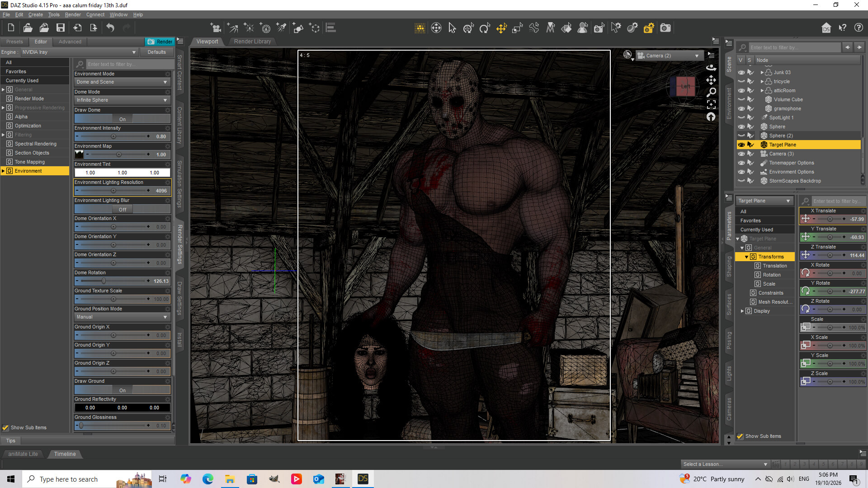Click the Render Settings filter text field

point(129,64)
